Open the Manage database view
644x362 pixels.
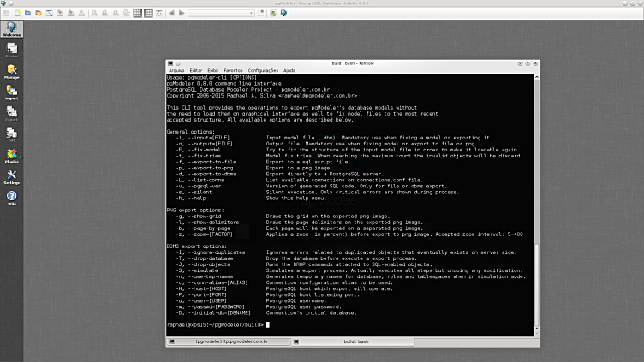11,71
